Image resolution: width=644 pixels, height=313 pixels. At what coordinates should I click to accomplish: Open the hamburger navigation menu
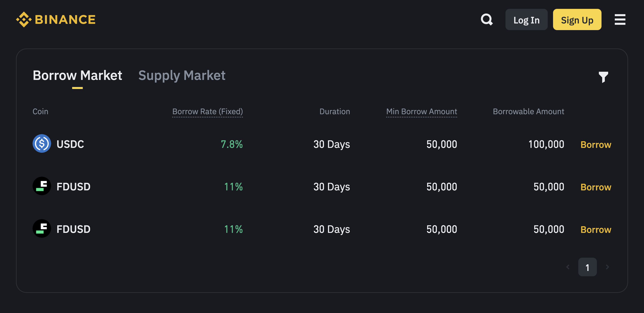(x=620, y=19)
